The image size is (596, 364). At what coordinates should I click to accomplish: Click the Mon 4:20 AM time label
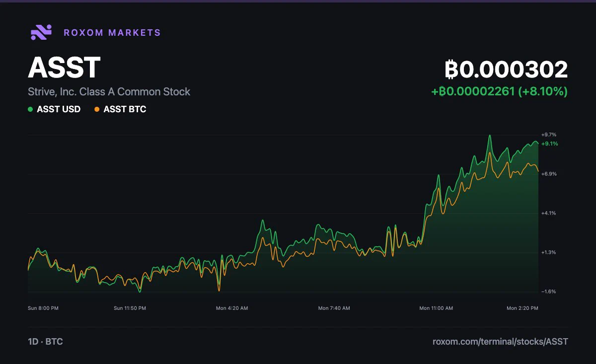pos(232,308)
